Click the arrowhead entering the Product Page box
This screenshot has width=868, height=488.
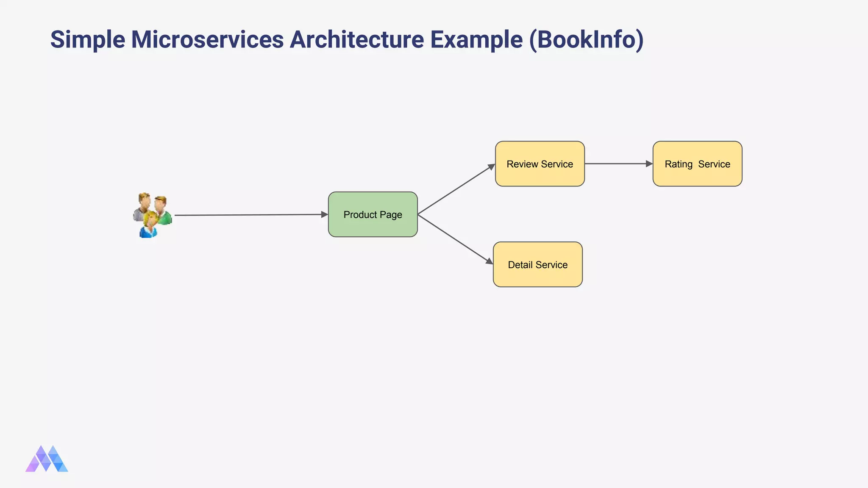click(325, 215)
